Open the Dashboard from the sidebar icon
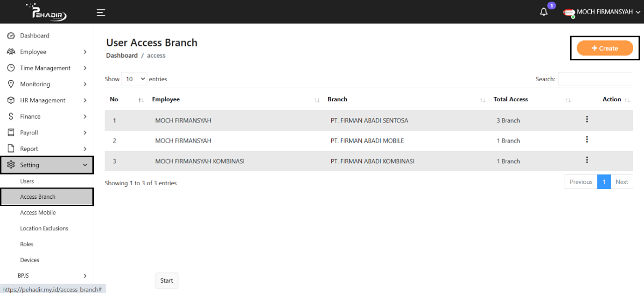 (x=10, y=35)
